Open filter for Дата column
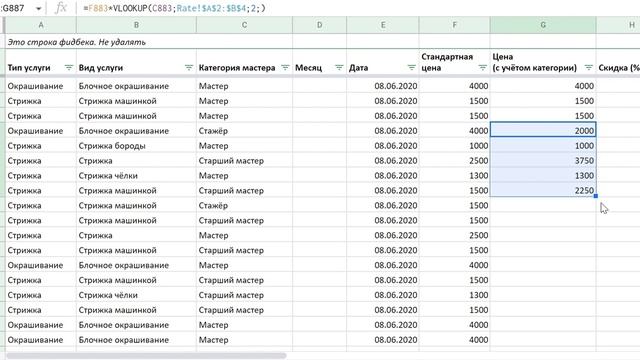This screenshot has width=640, height=360. click(411, 68)
